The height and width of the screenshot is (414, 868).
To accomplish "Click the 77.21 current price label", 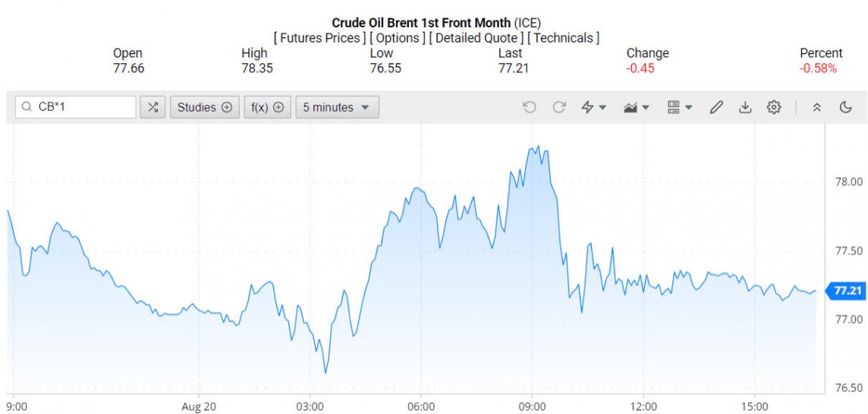I will (848, 291).
